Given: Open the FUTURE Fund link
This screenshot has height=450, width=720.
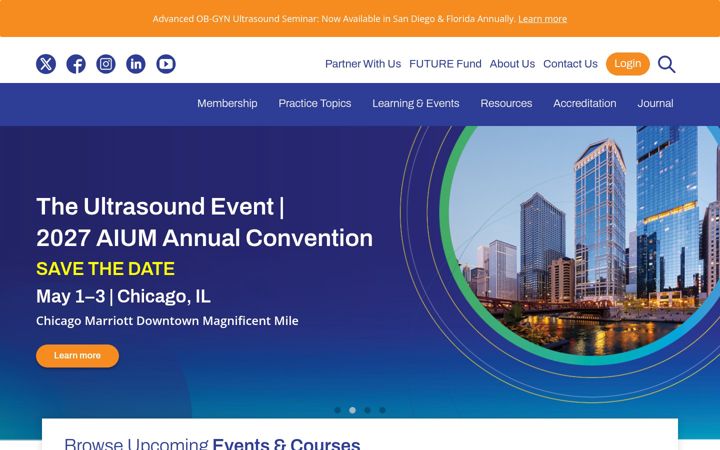Looking at the screenshot, I should click(x=445, y=64).
